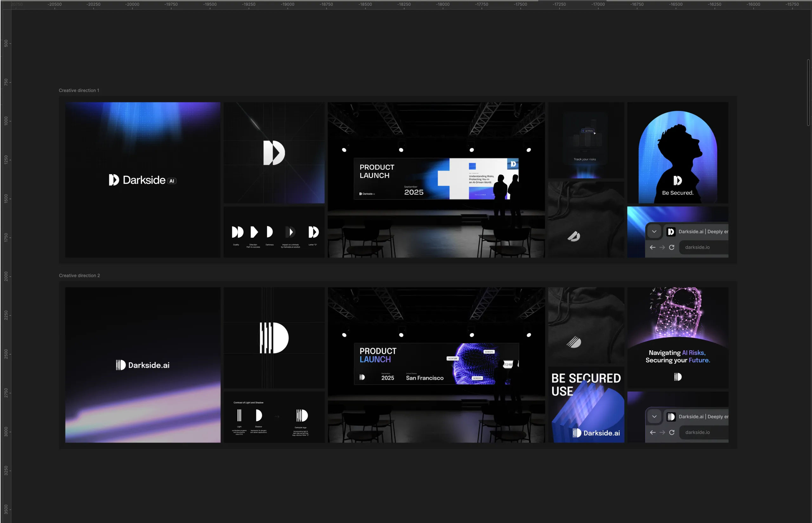Select the Shadow half-circle symbol
Viewport: 812px width, 523px height.
point(259,415)
